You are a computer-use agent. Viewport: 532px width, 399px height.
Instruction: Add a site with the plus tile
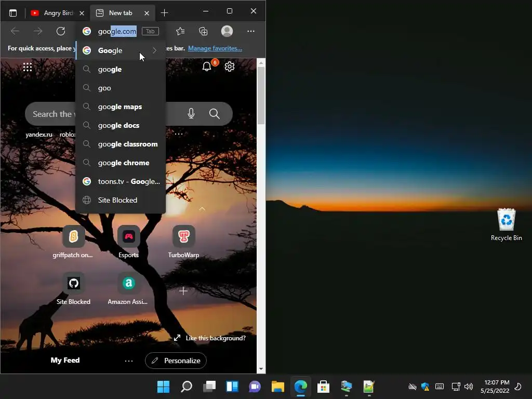[x=183, y=291]
